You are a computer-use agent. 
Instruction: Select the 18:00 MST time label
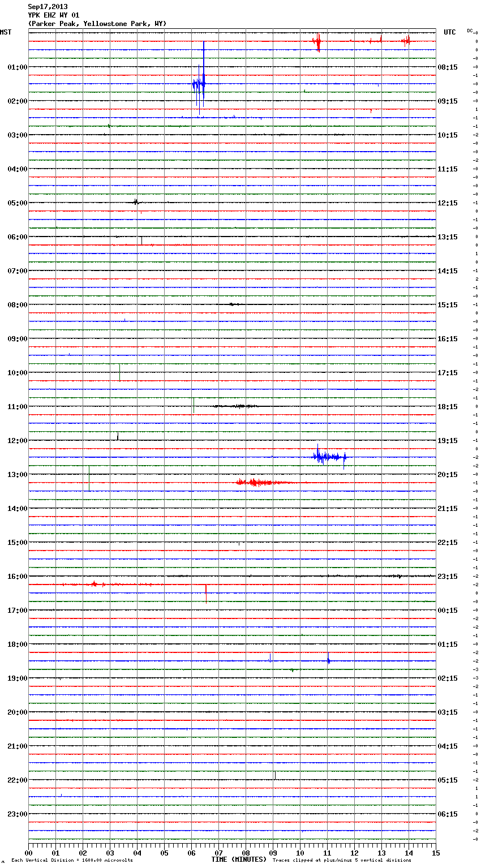coord(18,644)
